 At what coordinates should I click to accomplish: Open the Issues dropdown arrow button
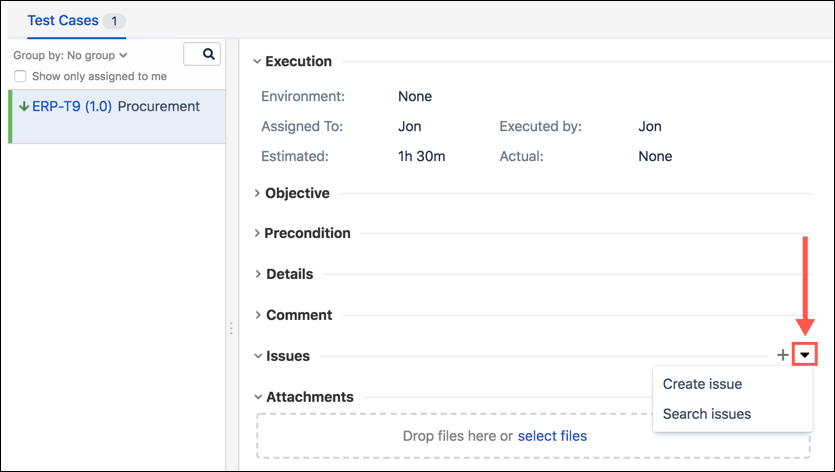click(x=805, y=355)
